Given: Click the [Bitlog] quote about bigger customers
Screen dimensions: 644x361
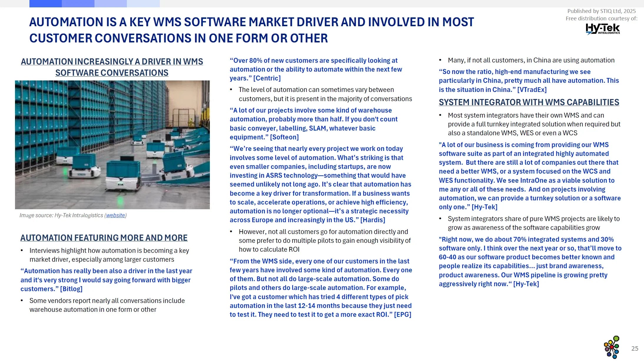Looking at the screenshot, I should click(106, 280).
